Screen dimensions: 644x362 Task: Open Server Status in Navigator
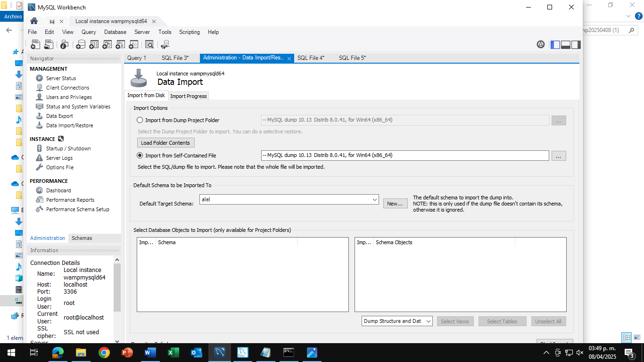61,78
